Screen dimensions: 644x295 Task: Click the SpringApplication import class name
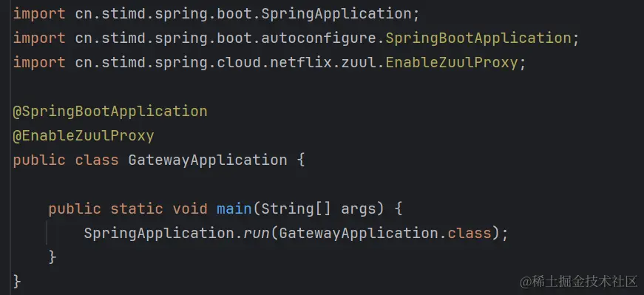[x=336, y=14]
